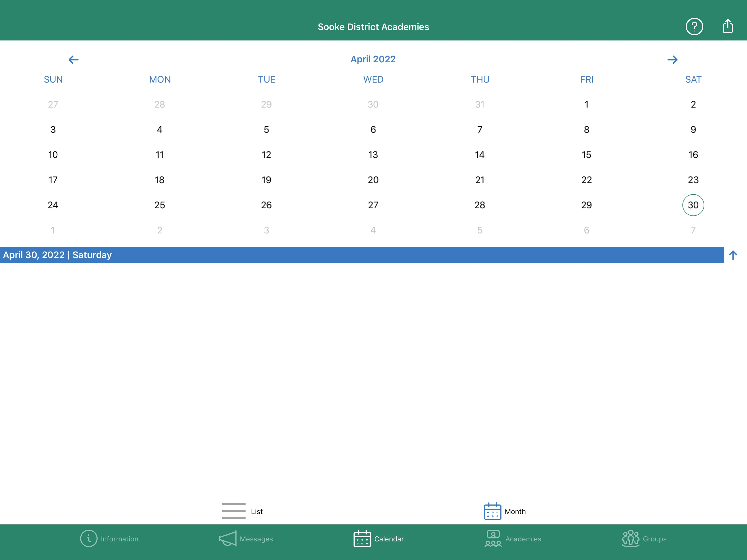Click the List tab label
Image resolution: width=747 pixels, height=560 pixels.
pyautogui.click(x=256, y=511)
